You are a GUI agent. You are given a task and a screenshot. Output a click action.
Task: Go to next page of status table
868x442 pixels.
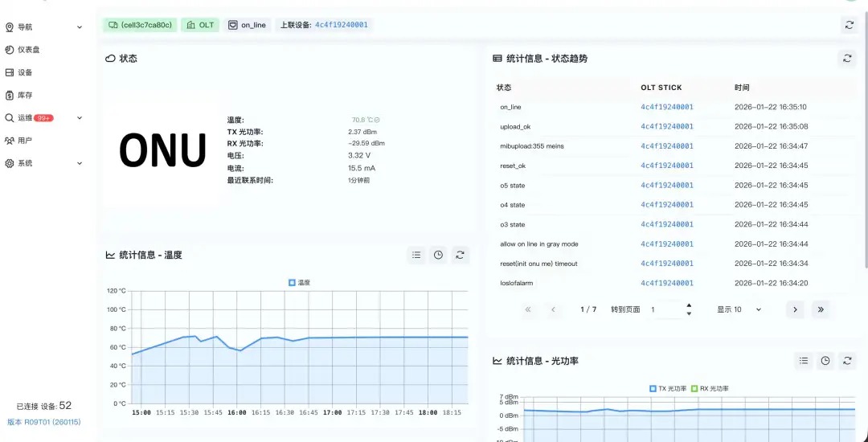point(795,309)
